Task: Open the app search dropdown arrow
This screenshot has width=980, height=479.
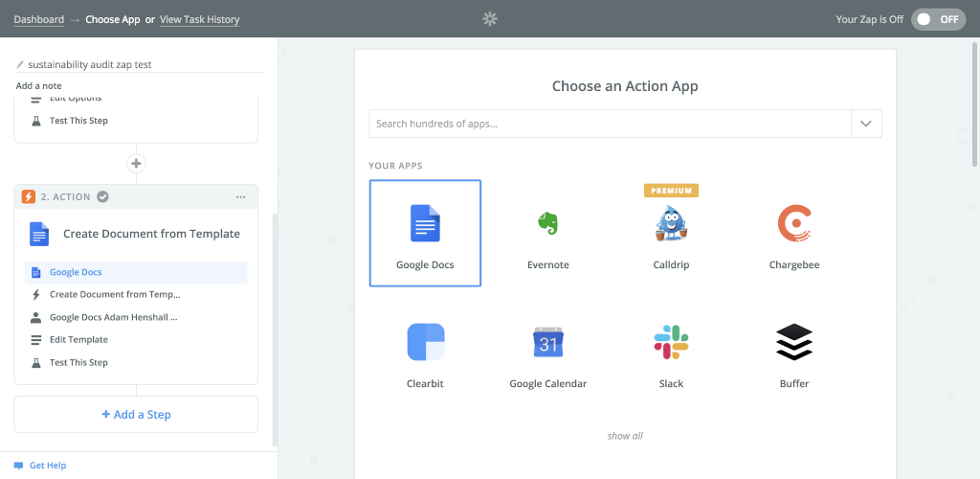Action: [866, 124]
